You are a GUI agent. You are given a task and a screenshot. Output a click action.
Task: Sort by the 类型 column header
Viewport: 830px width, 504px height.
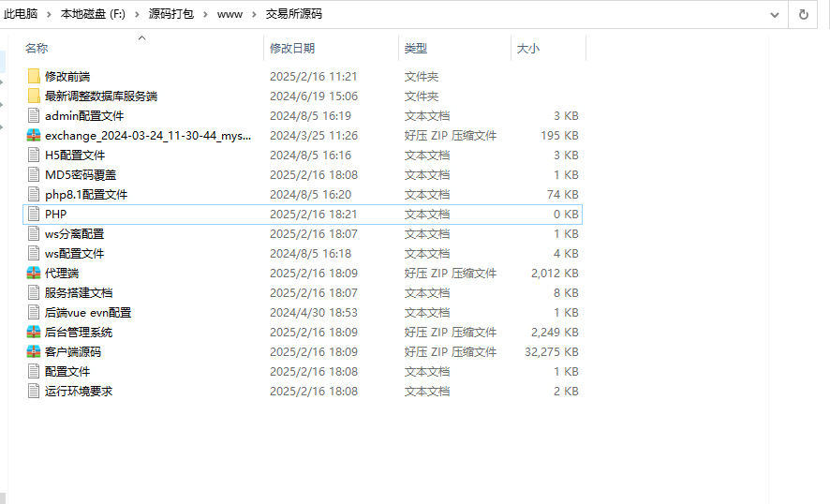click(415, 48)
